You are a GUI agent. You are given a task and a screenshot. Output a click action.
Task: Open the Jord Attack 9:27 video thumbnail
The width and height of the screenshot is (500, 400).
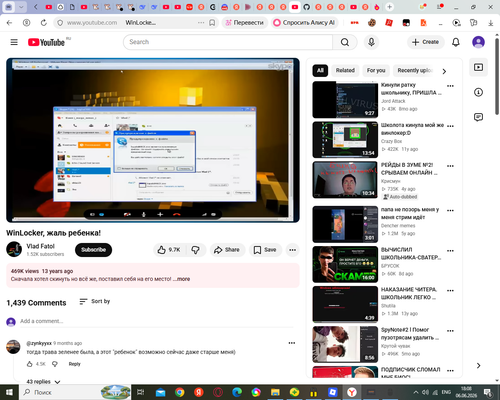pos(345,100)
